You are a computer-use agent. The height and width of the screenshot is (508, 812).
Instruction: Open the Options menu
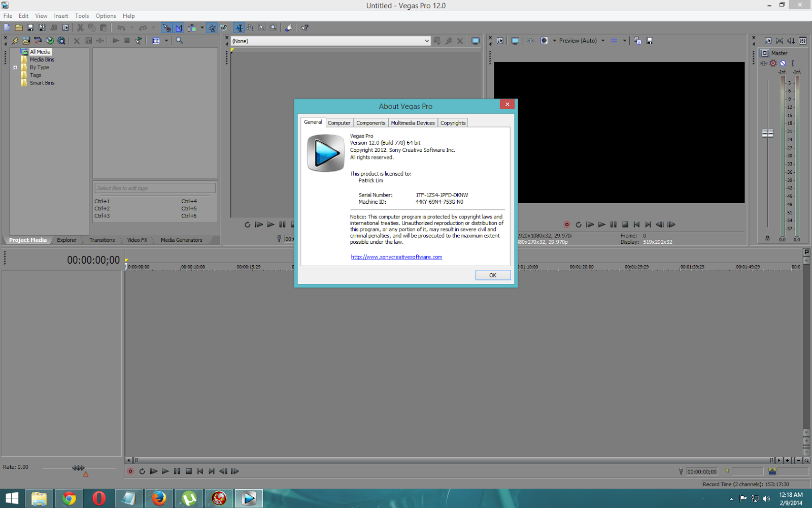click(106, 16)
